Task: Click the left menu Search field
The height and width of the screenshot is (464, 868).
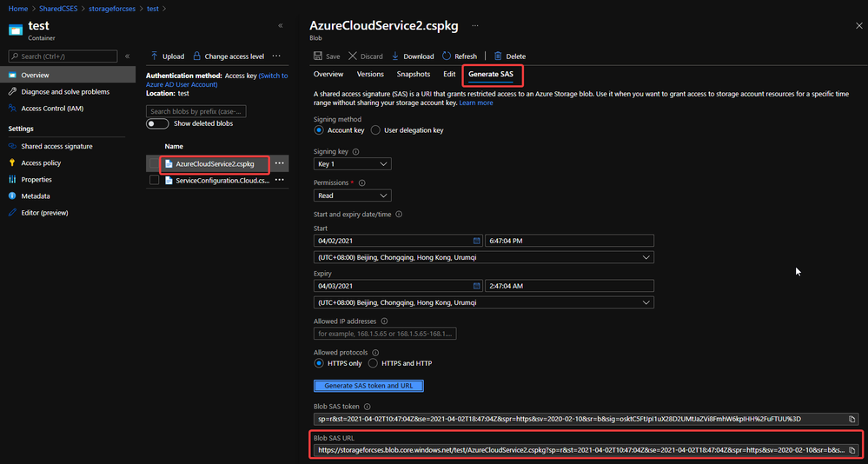Action: click(63, 56)
